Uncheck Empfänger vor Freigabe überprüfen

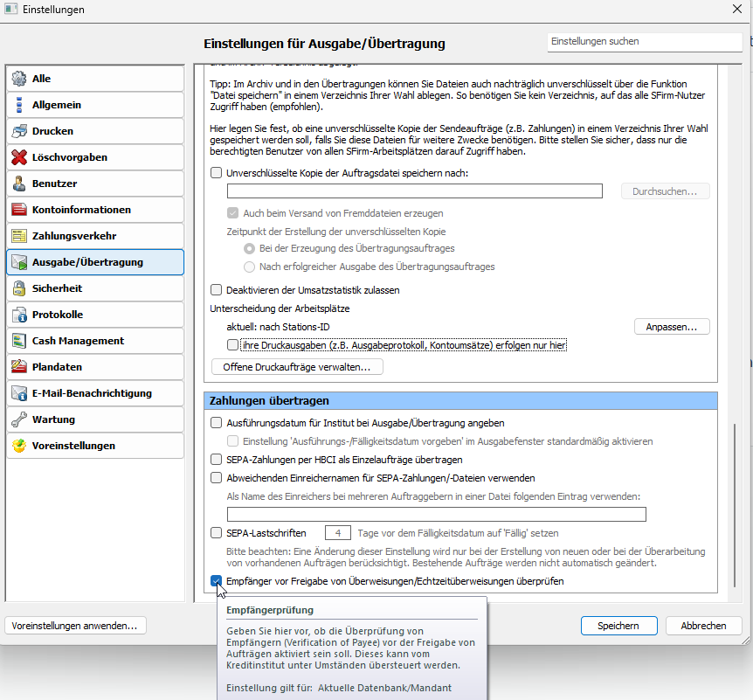click(x=217, y=581)
